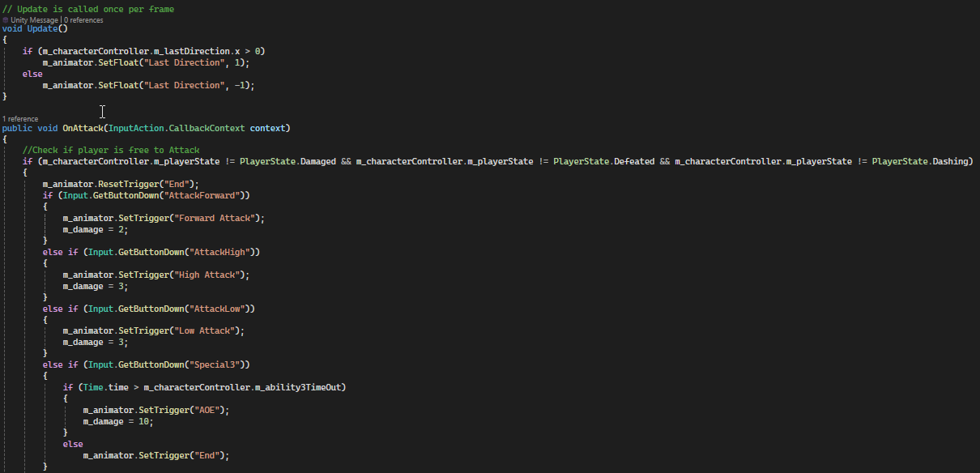
Task: Click the "AttackHigh" string literal
Action: click(221, 252)
